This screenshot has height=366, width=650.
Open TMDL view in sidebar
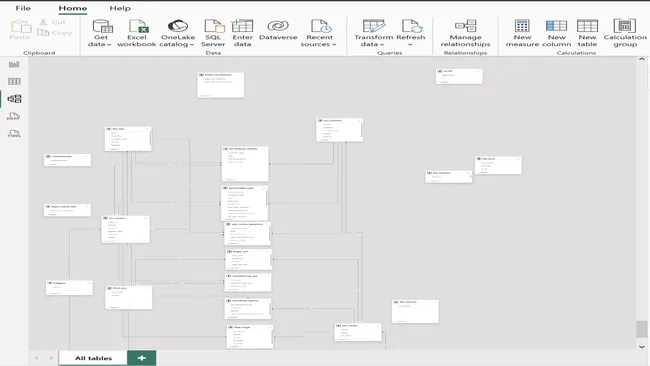(x=14, y=133)
